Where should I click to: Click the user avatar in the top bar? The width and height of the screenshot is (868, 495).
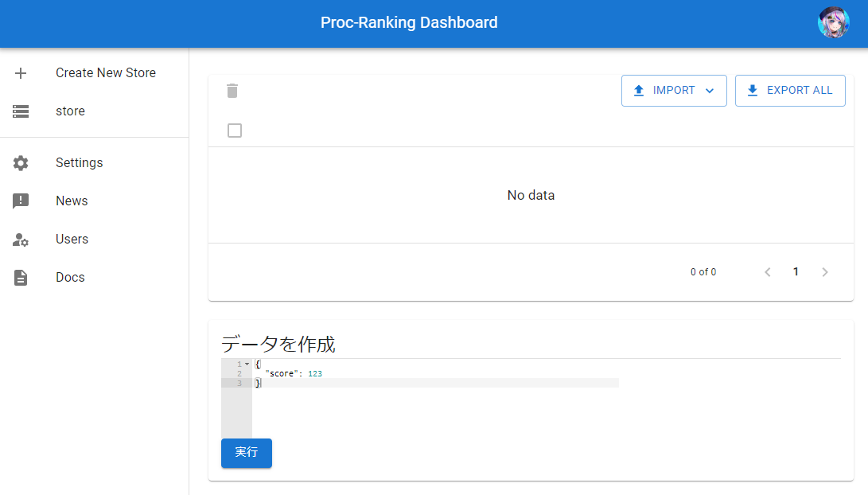tap(833, 22)
